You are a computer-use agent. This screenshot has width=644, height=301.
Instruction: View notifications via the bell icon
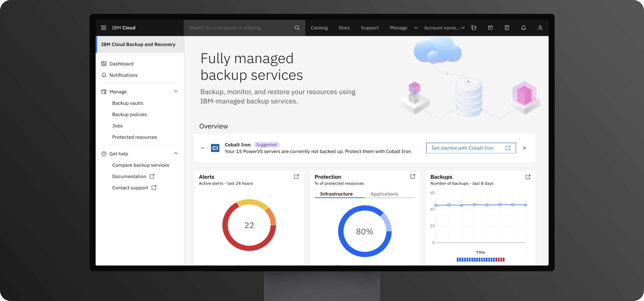coord(524,28)
